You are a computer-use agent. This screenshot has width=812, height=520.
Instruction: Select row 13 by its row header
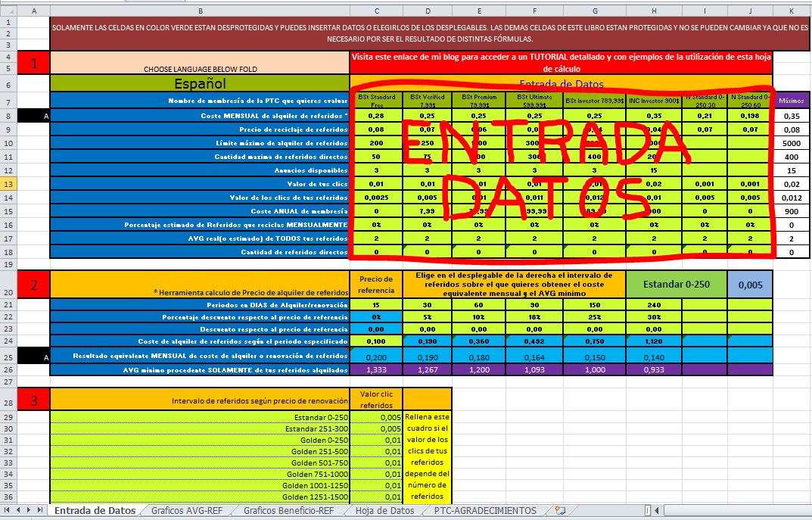[x=7, y=183]
